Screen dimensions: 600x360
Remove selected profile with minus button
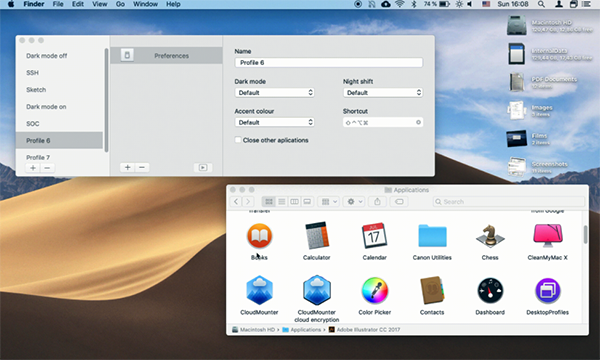coord(47,168)
